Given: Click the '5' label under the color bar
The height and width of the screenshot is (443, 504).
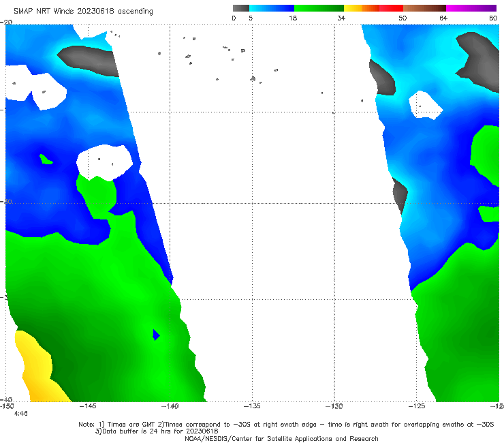Looking at the screenshot, I should click(x=251, y=18).
